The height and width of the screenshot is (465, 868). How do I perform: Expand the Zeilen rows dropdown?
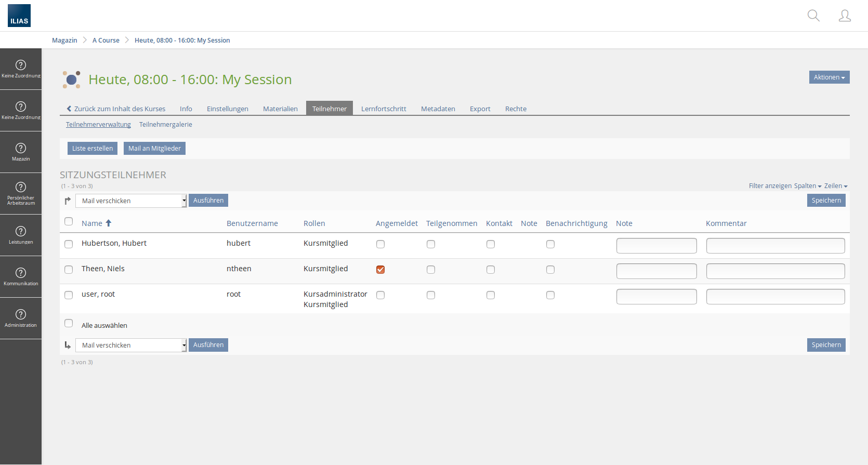click(x=836, y=186)
